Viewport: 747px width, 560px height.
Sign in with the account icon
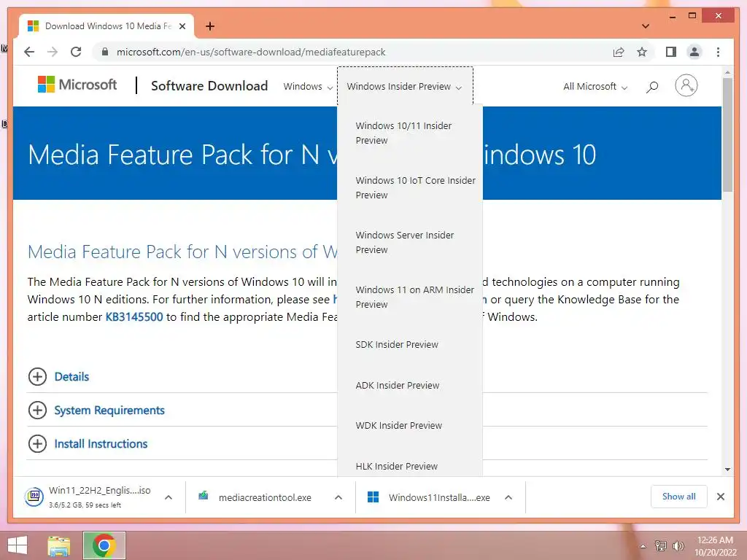click(686, 86)
